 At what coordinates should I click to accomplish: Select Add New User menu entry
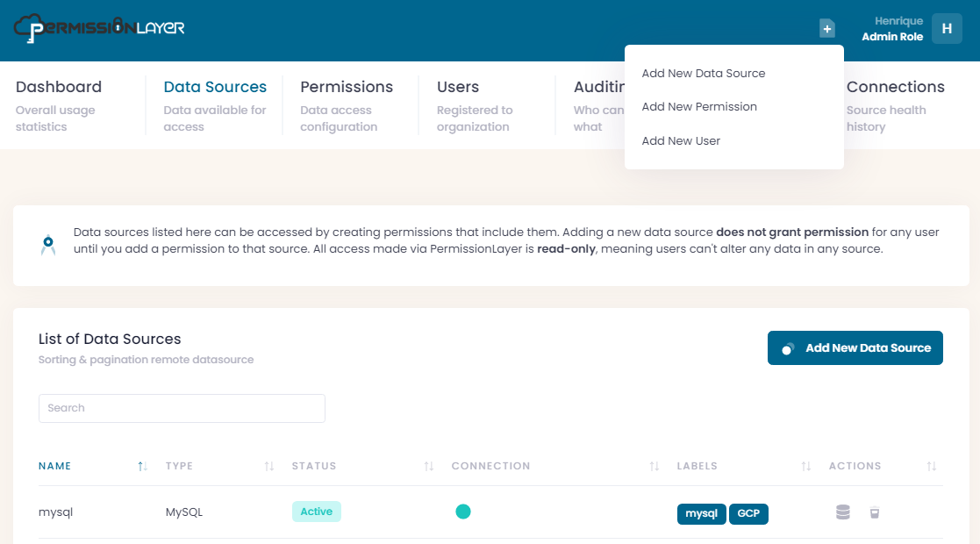click(x=680, y=141)
